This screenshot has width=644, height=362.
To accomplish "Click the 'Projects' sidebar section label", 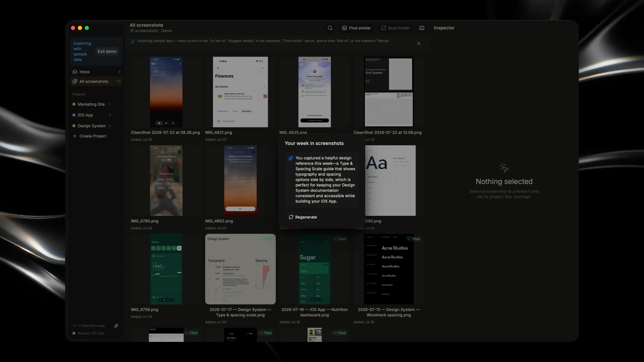I will pyautogui.click(x=79, y=95).
